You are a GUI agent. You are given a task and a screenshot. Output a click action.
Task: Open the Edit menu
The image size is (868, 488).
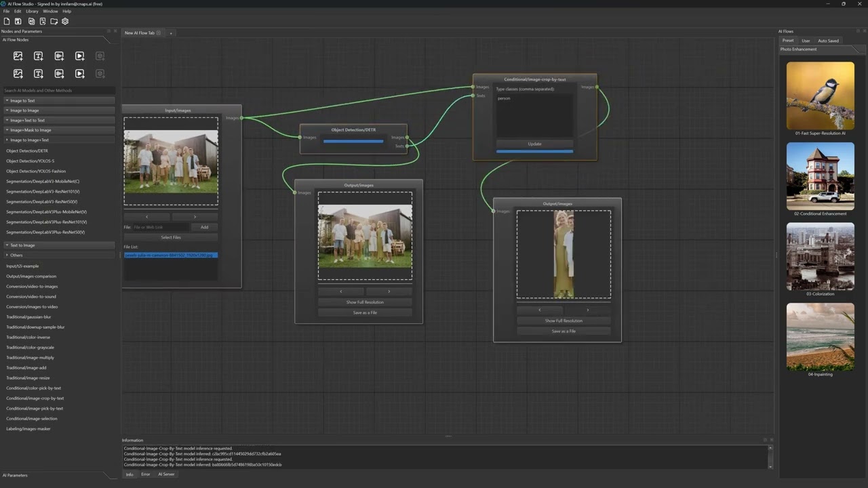[18, 12]
